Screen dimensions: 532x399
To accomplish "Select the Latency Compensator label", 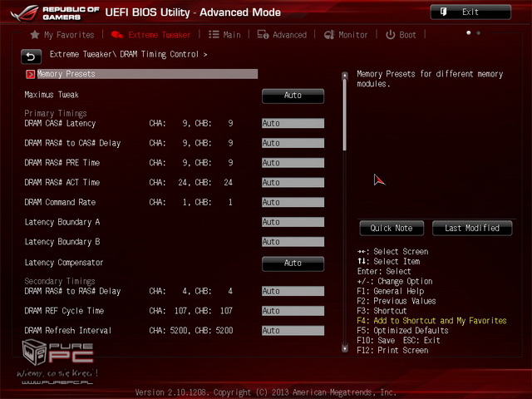I will tap(64, 263).
